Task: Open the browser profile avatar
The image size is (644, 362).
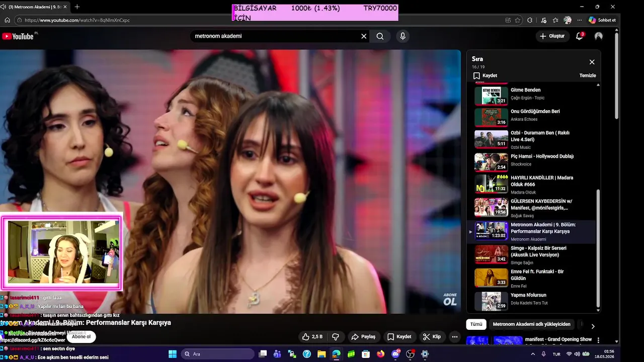Action: click(x=568, y=20)
